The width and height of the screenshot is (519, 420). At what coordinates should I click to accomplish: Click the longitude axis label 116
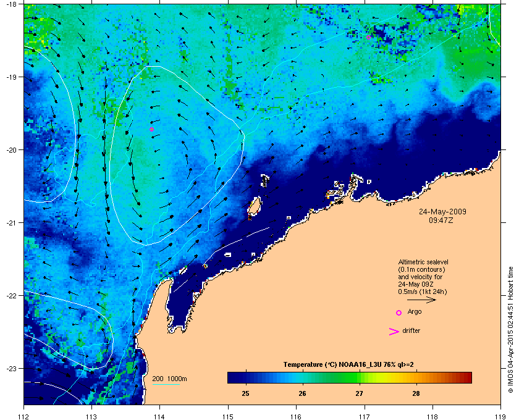click(296, 417)
